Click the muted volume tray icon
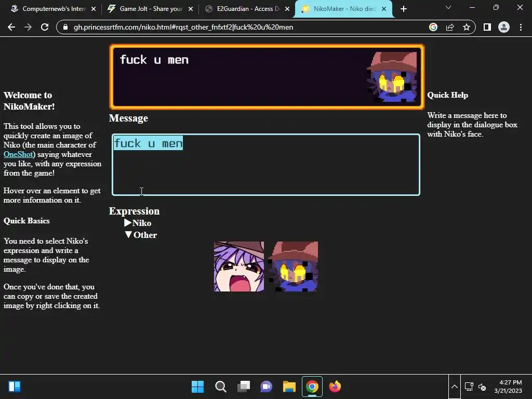 point(482,387)
